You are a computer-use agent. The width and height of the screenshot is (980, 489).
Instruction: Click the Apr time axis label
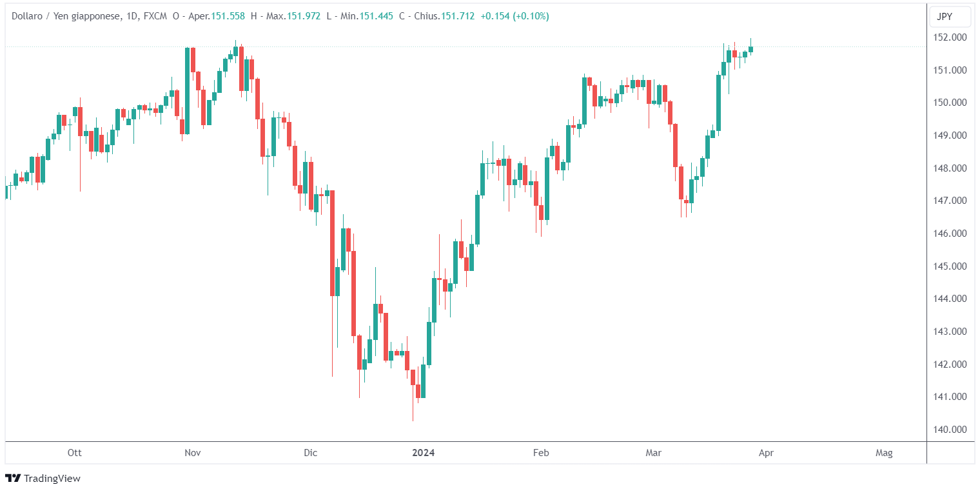pyautogui.click(x=766, y=453)
